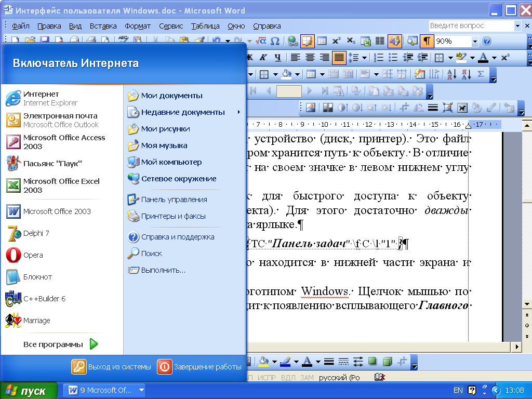Viewport: 532px width, 399px height.
Task: Open highlight color dropdown arrow
Action: (x=472, y=58)
